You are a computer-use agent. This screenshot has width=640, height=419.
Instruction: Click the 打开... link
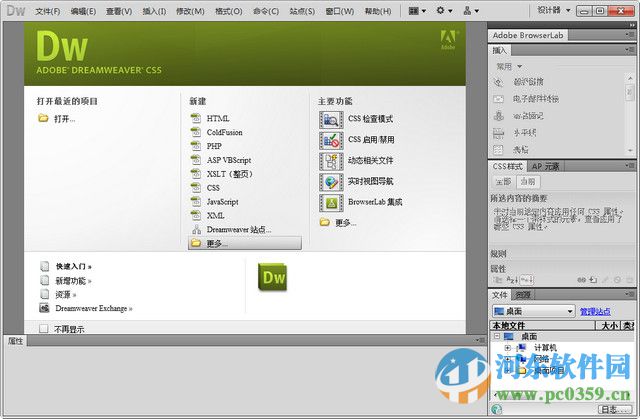(64, 119)
